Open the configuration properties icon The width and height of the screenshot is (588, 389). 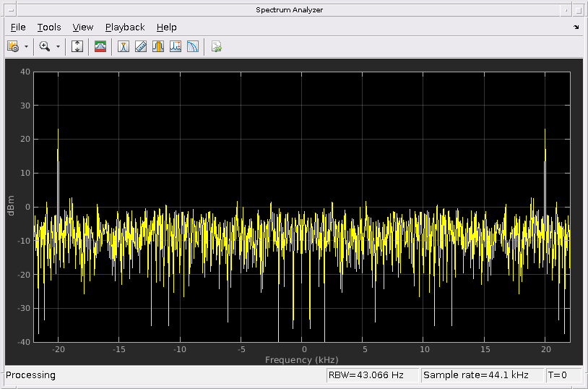click(13, 47)
